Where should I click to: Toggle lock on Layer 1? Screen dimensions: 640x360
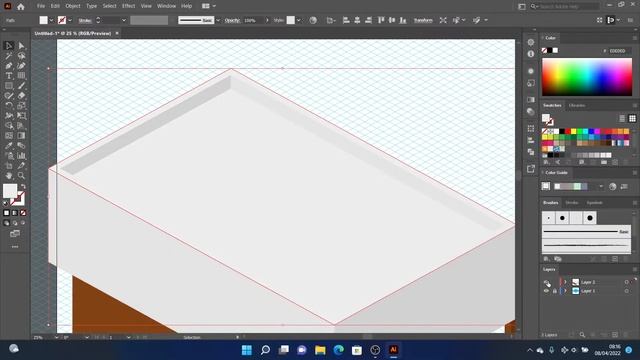point(555,291)
